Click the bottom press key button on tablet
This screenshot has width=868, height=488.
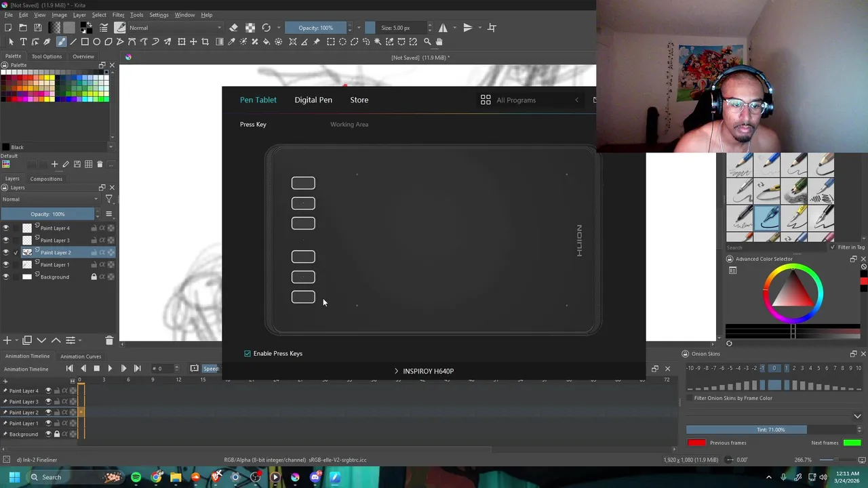tap(303, 297)
